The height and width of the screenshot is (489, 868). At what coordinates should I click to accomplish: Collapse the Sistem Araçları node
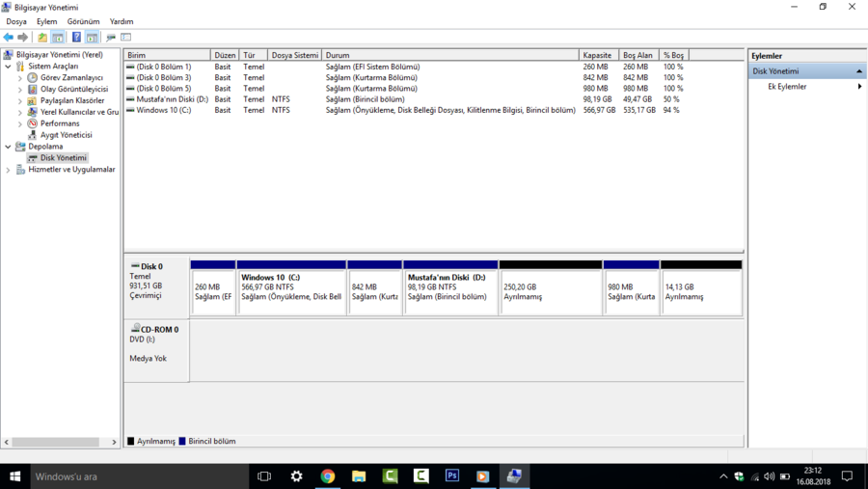8,66
